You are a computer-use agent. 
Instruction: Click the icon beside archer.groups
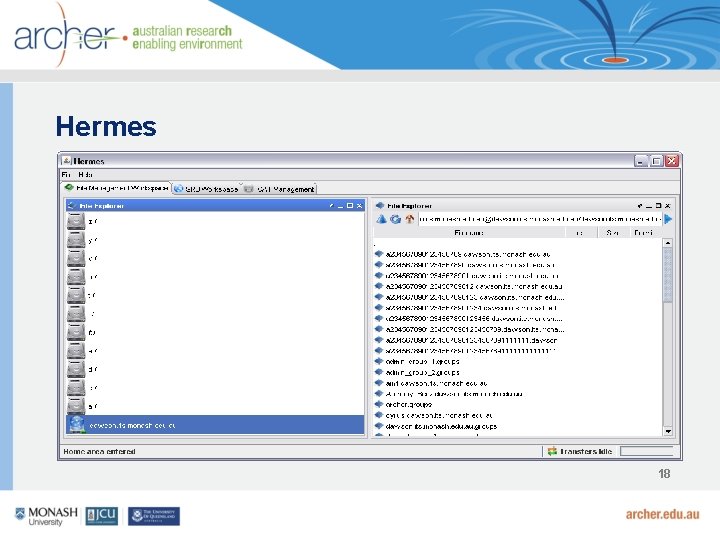tap(379, 404)
